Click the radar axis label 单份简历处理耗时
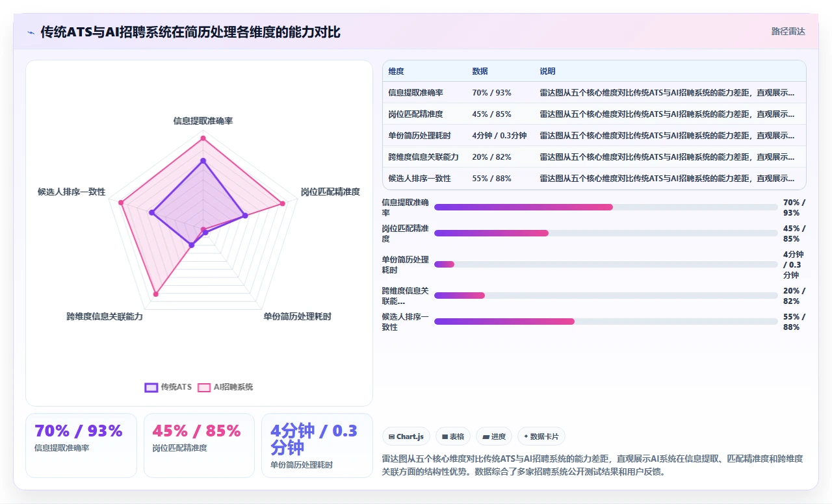This screenshot has width=832, height=504. [297, 317]
